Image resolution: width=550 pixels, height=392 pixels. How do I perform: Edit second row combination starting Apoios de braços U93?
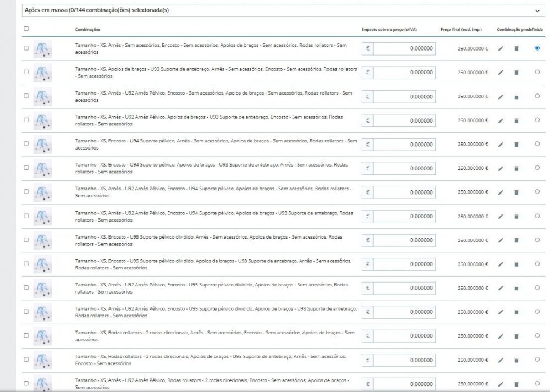pyautogui.click(x=501, y=73)
